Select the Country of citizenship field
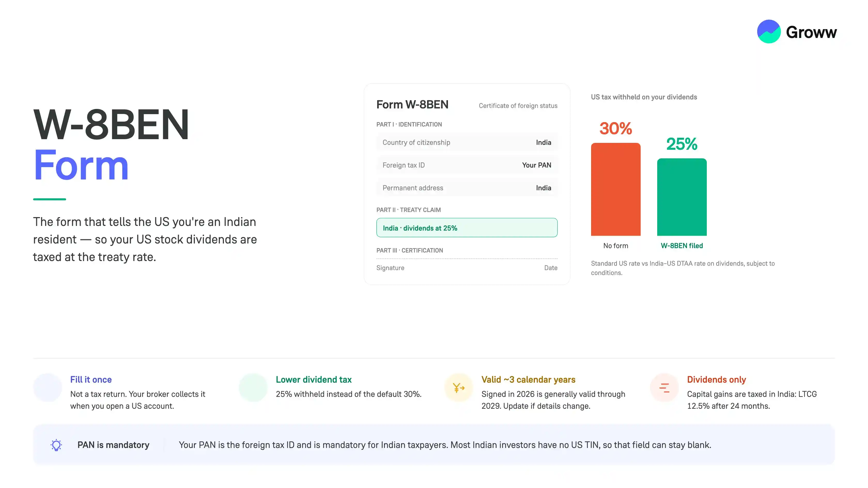The image size is (868, 488). click(x=467, y=142)
